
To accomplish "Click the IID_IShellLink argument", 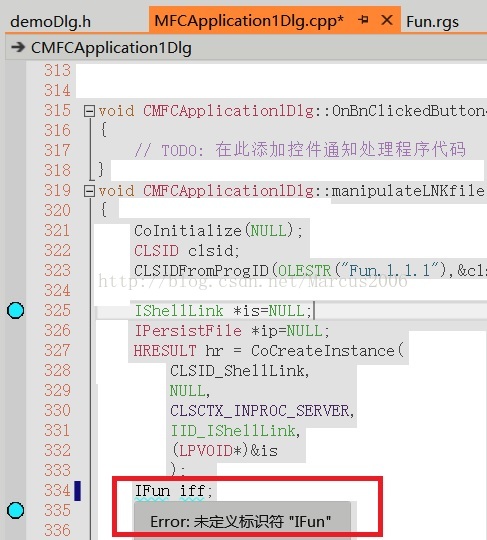I will (x=233, y=431).
